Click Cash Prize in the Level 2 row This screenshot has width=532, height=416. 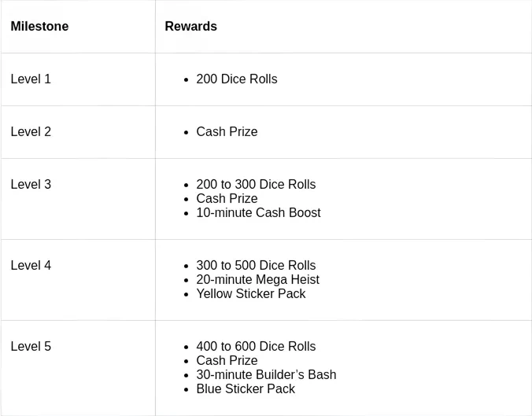[x=227, y=132]
